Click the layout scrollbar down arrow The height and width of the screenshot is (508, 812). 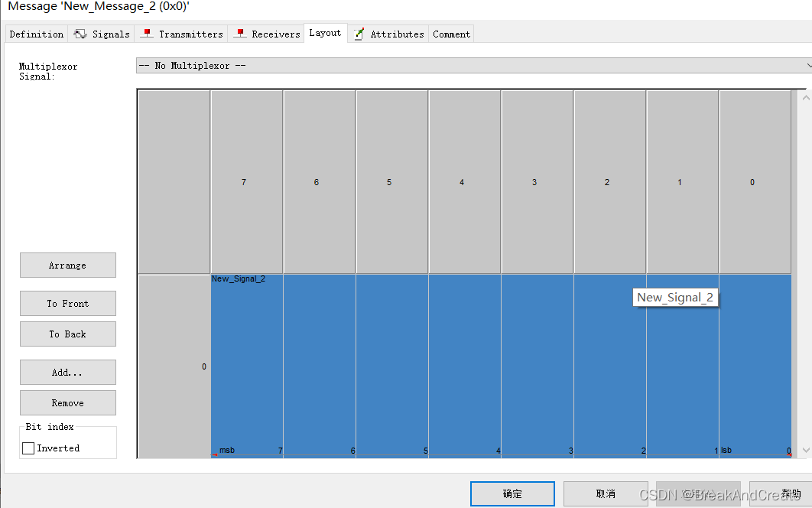pyautogui.click(x=805, y=450)
